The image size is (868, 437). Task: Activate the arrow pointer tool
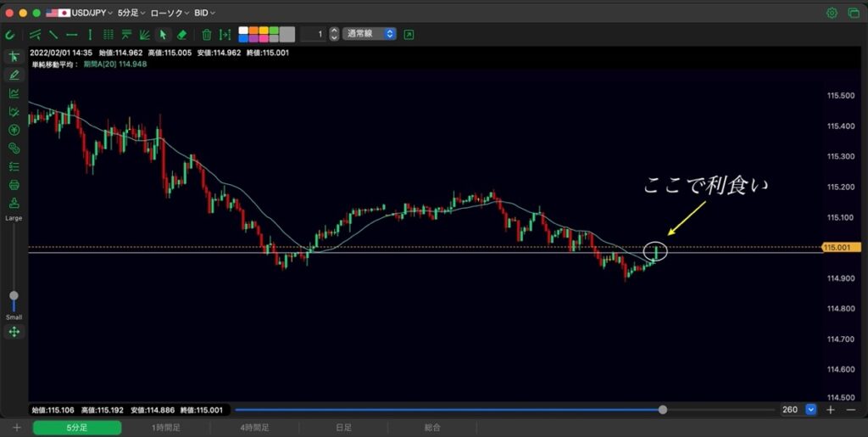tap(163, 34)
